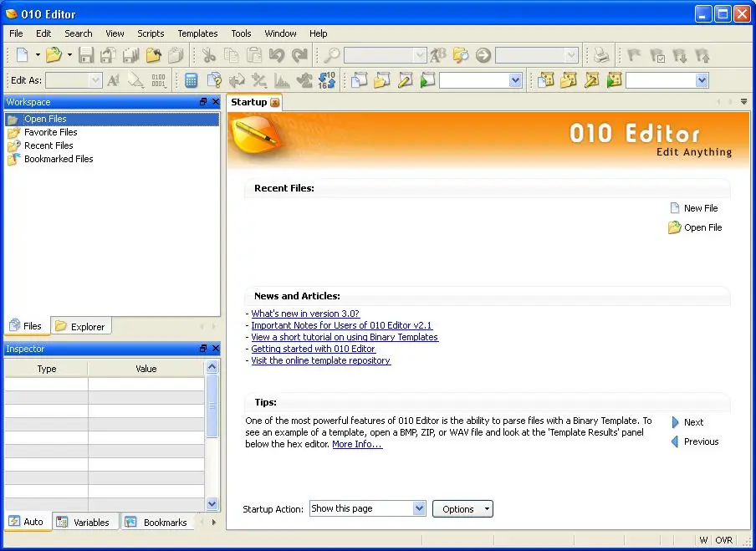Click the Print icon
This screenshot has width=756, height=551.
601,55
